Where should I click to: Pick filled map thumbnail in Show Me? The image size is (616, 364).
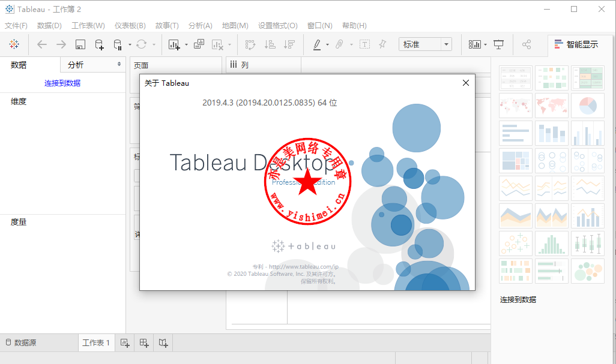coord(552,106)
